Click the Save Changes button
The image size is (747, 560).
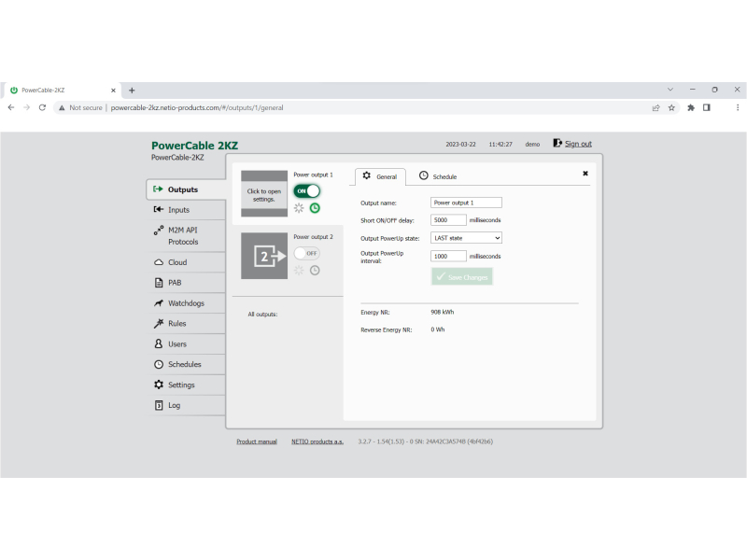click(462, 276)
